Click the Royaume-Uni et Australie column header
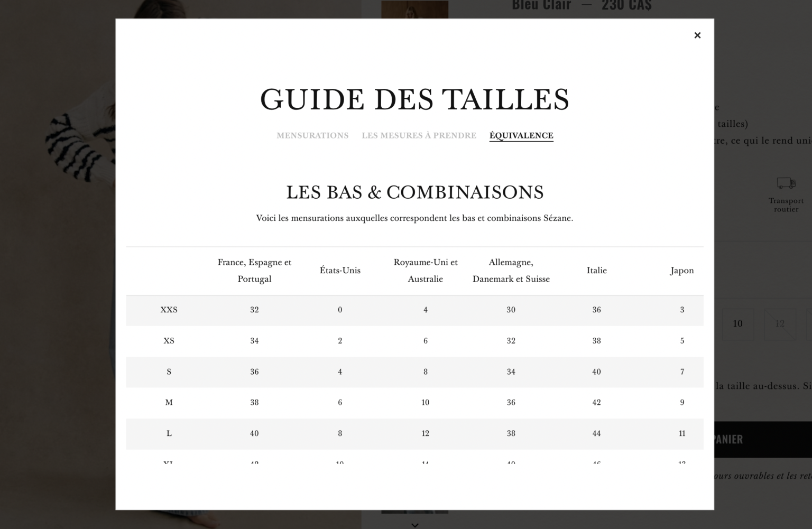Viewport: 812px width, 529px height. tap(426, 271)
